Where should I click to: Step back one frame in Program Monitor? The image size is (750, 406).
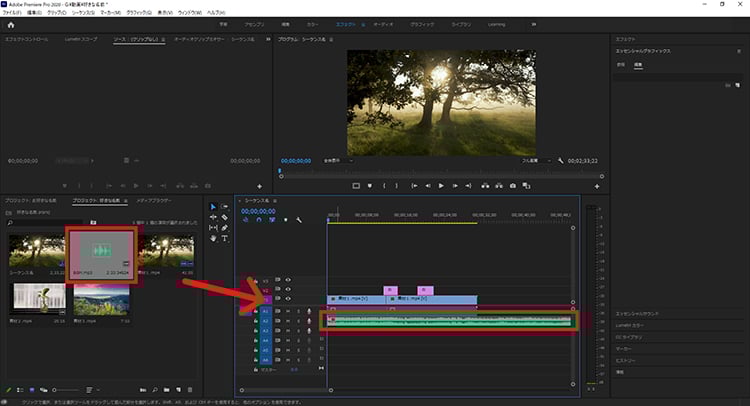point(428,186)
